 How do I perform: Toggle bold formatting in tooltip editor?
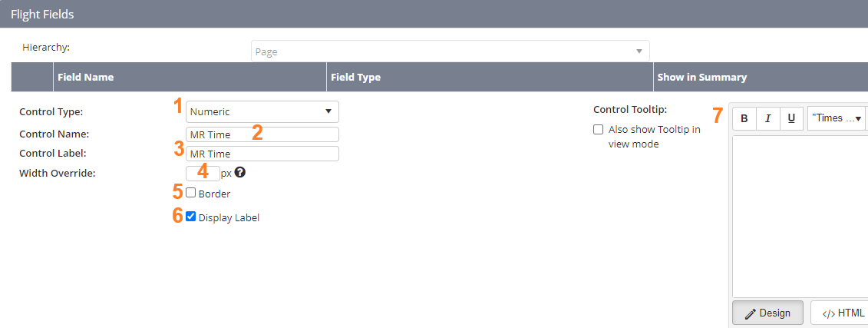[x=744, y=119]
